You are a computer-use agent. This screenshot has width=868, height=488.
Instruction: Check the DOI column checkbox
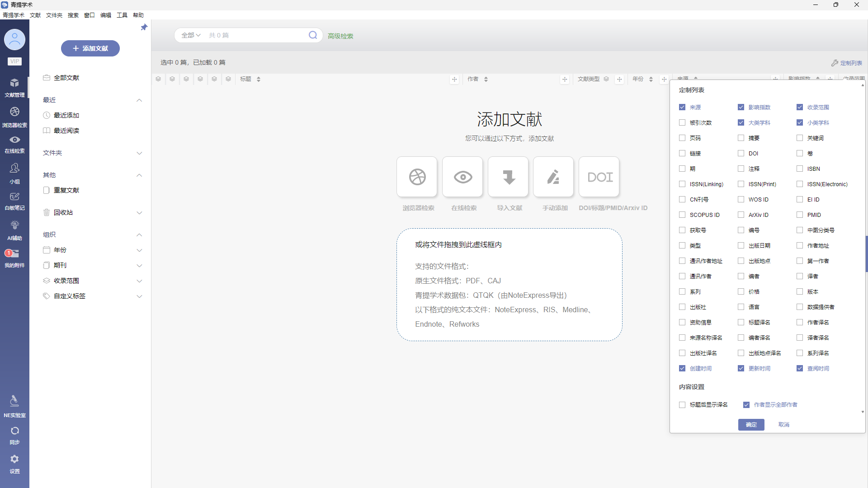741,154
